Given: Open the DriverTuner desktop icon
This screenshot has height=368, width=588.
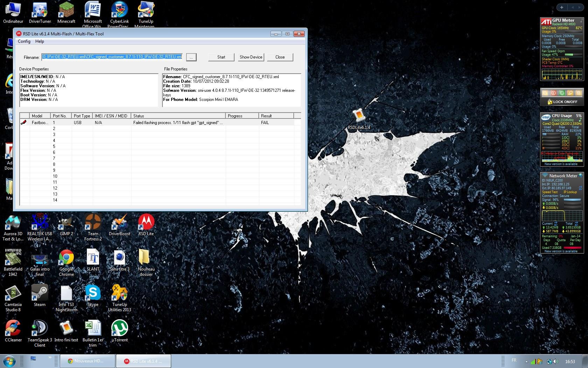Looking at the screenshot, I should 40,13.
